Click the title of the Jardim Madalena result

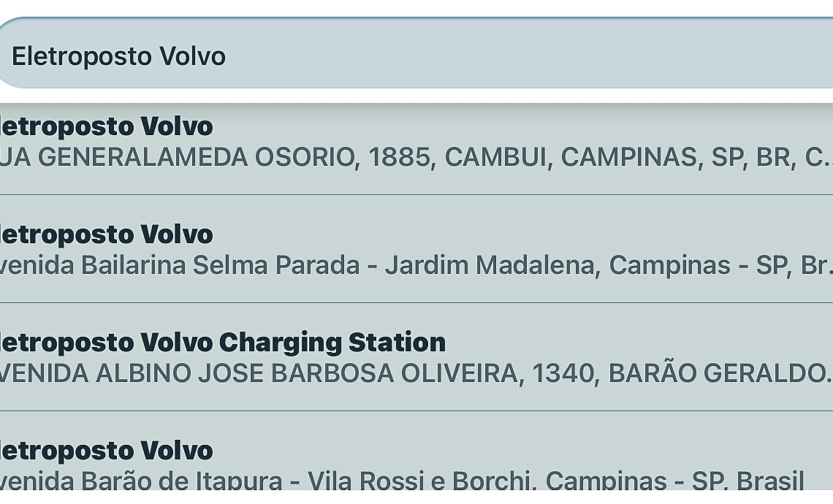(106, 234)
